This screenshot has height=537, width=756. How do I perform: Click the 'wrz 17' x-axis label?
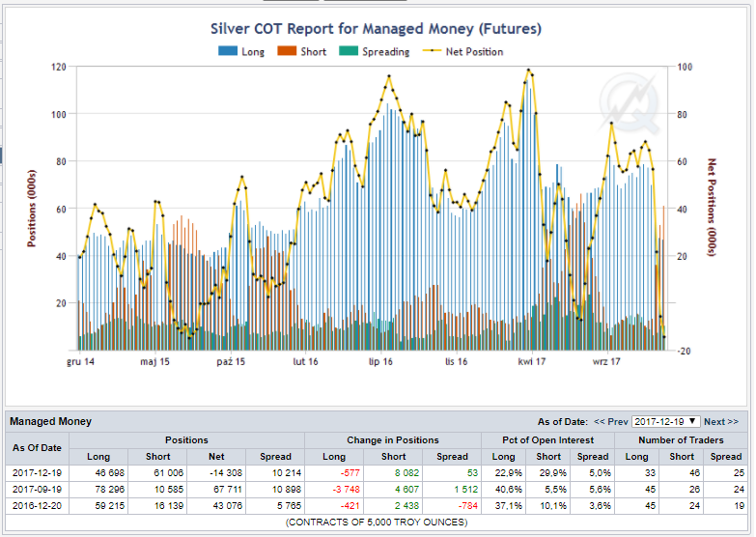(x=606, y=361)
